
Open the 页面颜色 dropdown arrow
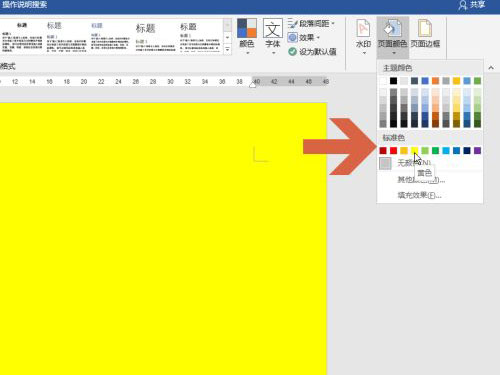pos(394,53)
